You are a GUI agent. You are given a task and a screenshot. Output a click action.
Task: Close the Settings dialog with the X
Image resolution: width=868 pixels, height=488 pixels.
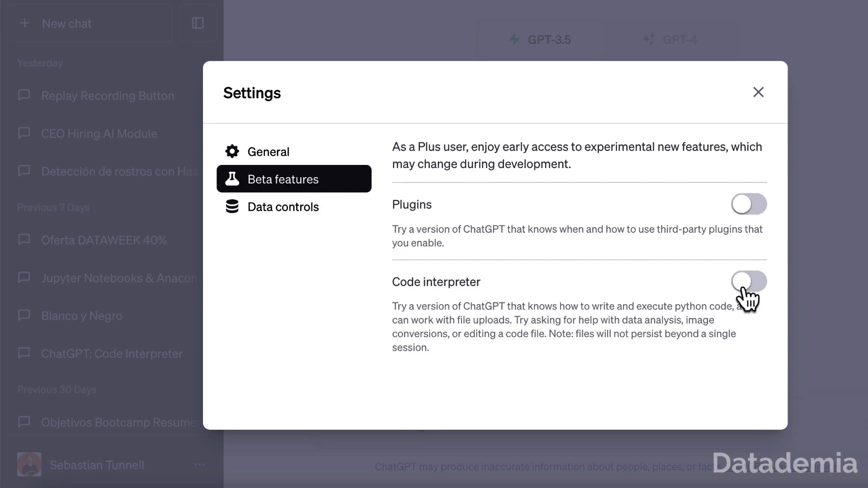[x=758, y=92]
